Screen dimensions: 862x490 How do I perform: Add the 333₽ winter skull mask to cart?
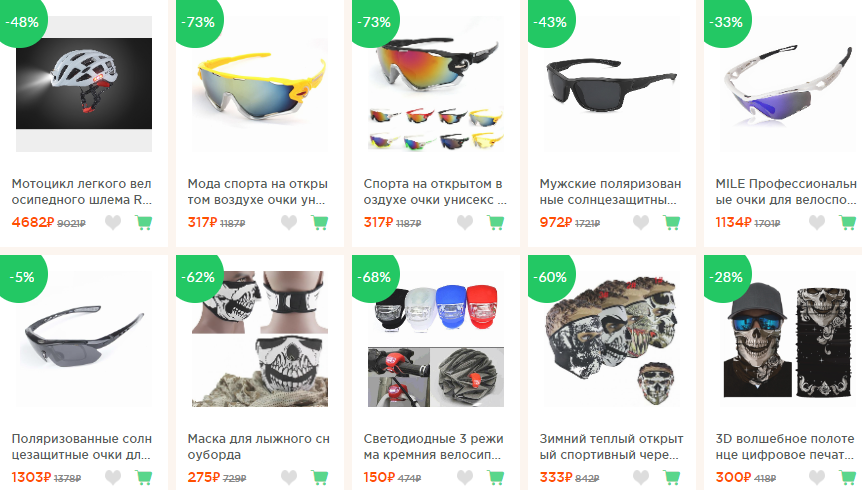pos(671,477)
